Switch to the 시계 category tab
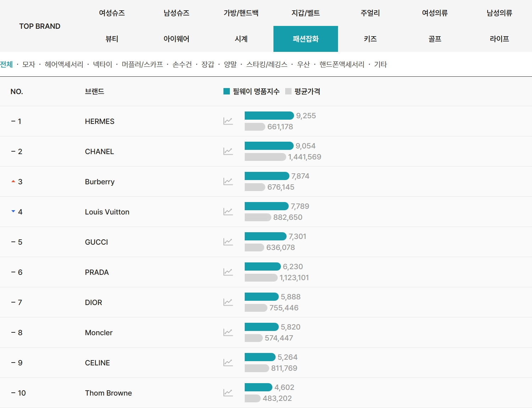 pos(241,39)
